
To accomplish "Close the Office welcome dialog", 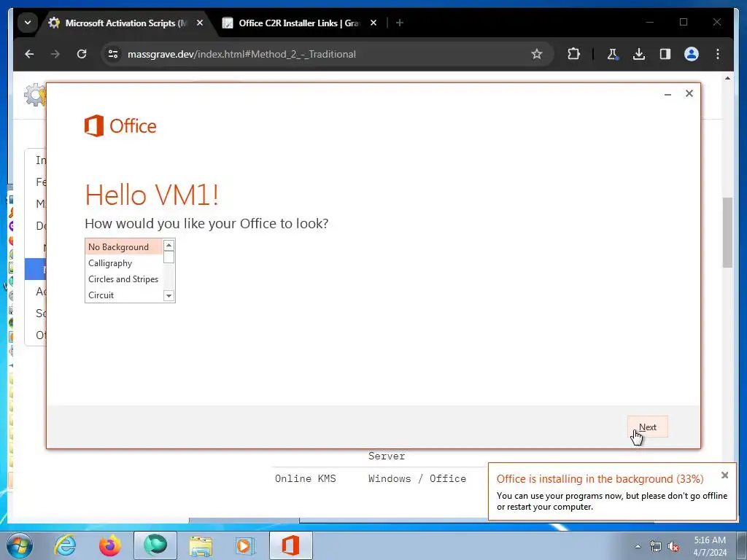I will [x=689, y=93].
